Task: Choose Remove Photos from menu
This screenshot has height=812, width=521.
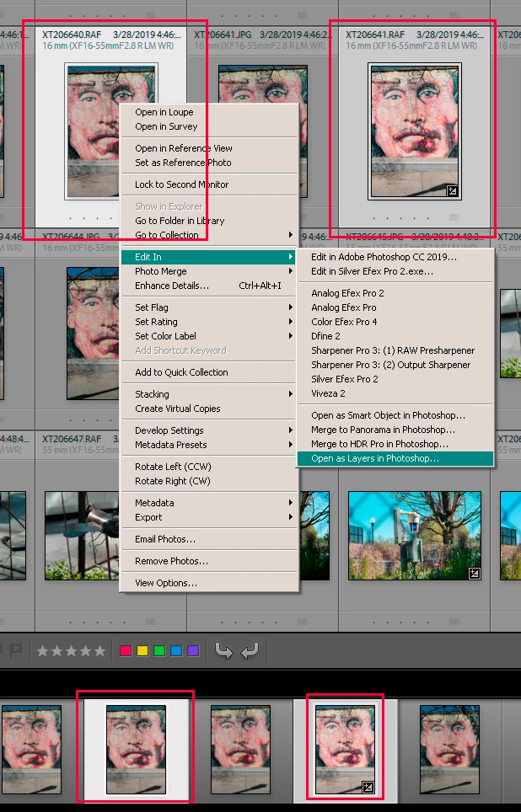Action: tap(209, 561)
